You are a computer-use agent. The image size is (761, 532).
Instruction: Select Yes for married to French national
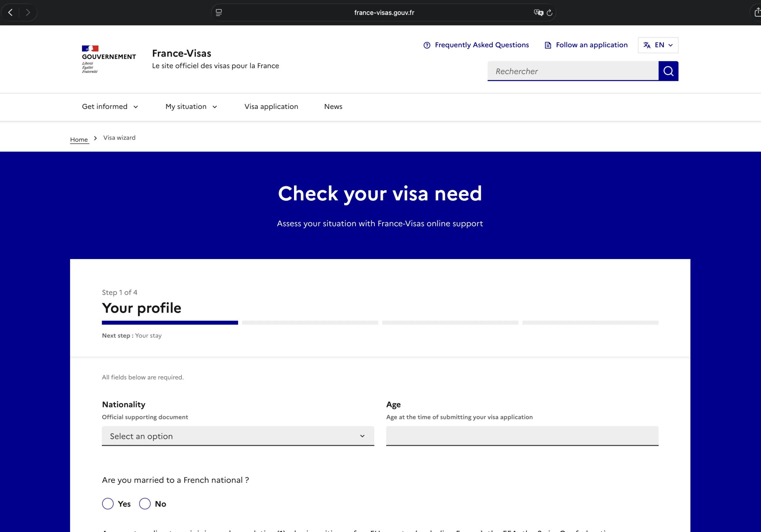[x=108, y=503]
